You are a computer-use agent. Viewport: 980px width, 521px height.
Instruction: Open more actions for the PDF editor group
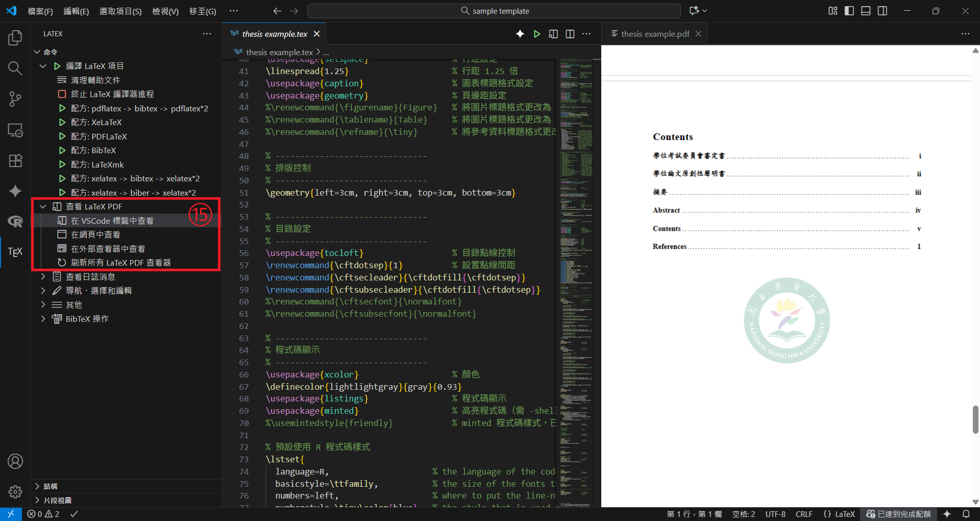(965, 34)
